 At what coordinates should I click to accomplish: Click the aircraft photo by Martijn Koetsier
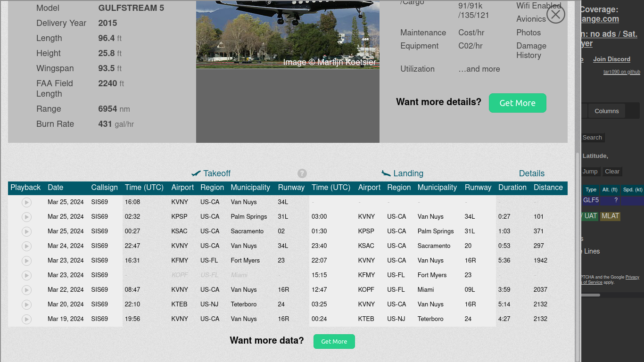coord(288,34)
